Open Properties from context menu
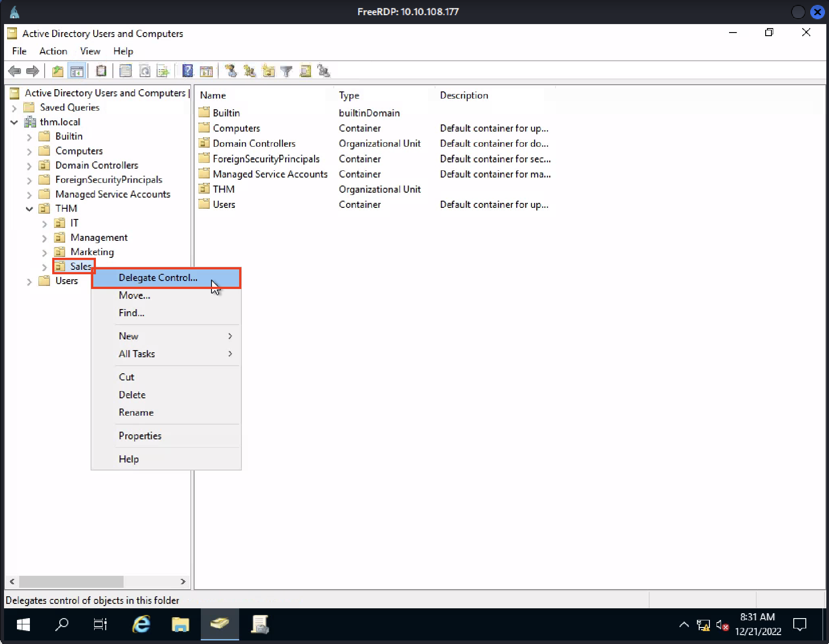The width and height of the screenshot is (829, 644). click(x=166, y=436)
